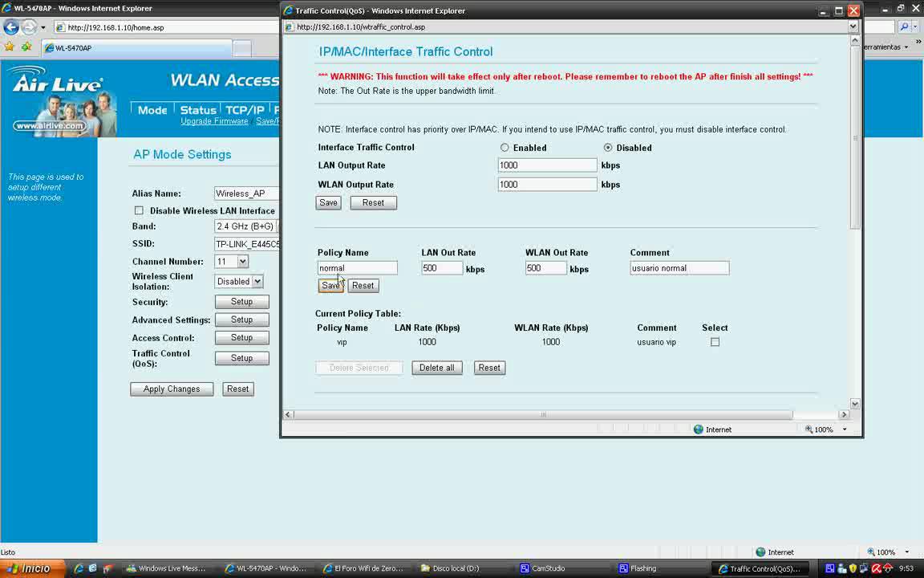Click the popup scrollbar down arrow

click(855, 404)
